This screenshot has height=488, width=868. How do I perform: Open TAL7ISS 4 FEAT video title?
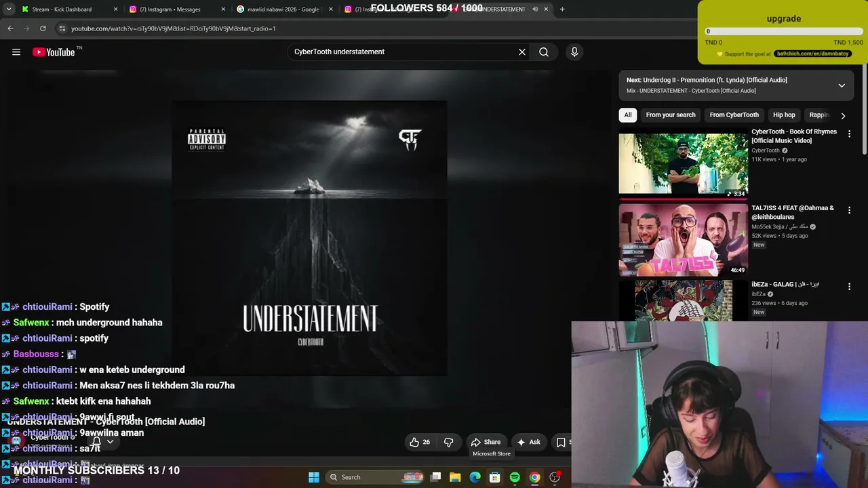pyautogui.click(x=793, y=212)
